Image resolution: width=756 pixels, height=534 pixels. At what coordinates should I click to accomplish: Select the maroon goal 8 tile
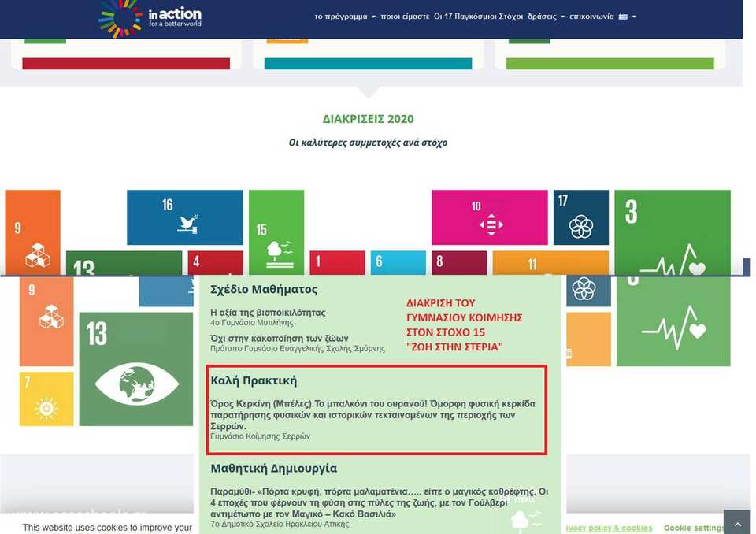[459, 262]
